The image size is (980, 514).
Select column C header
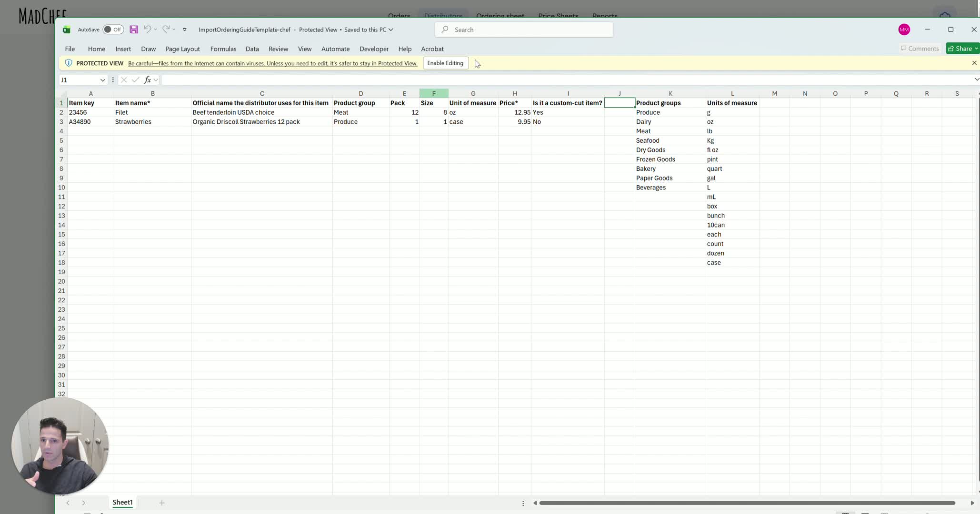coord(262,94)
